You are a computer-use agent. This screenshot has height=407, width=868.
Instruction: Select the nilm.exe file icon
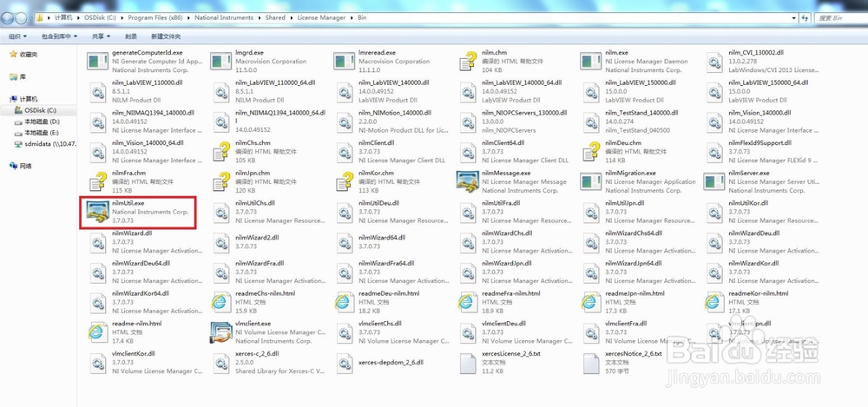[590, 61]
